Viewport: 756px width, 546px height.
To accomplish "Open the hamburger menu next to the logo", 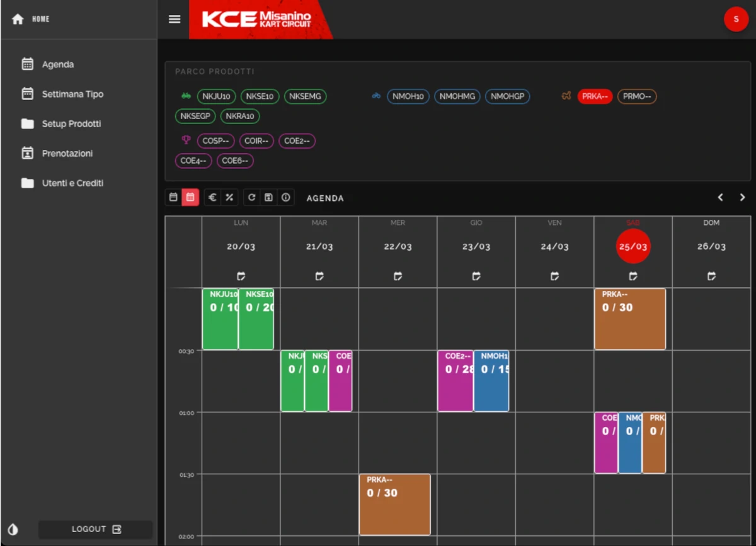I will pos(175,19).
